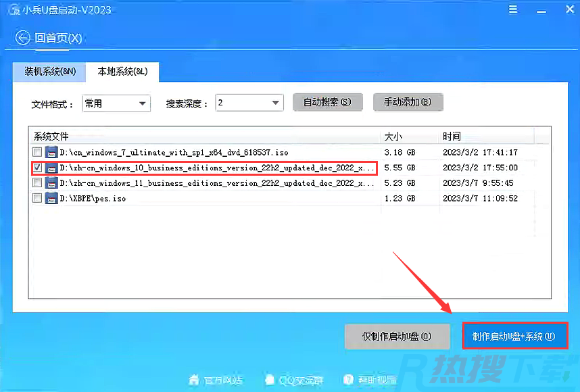The height and width of the screenshot is (392, 580).
Task: Click size value 3.18 GB
Action: 400,152
